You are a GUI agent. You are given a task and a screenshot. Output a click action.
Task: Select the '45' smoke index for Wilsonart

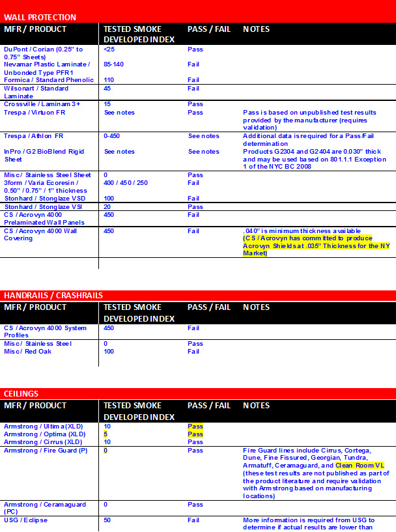107,89
